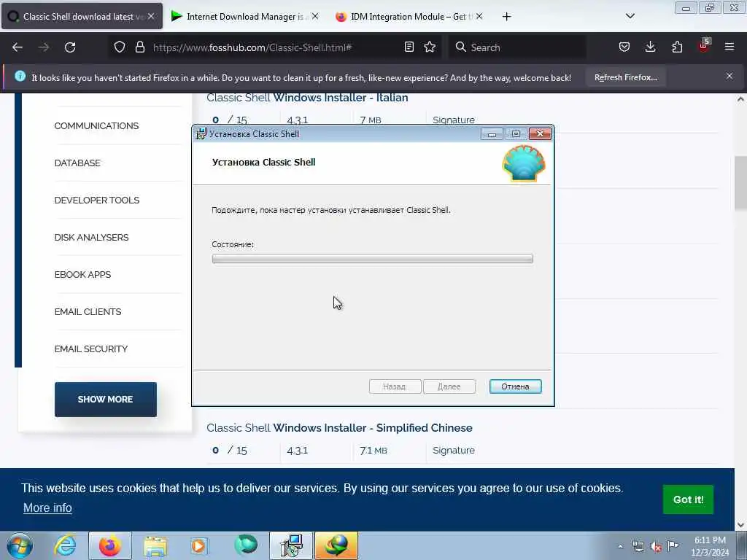747x560 pixels.
Task: Open the Signature link for Simplified Chinese installer
Action: (454, 450)
